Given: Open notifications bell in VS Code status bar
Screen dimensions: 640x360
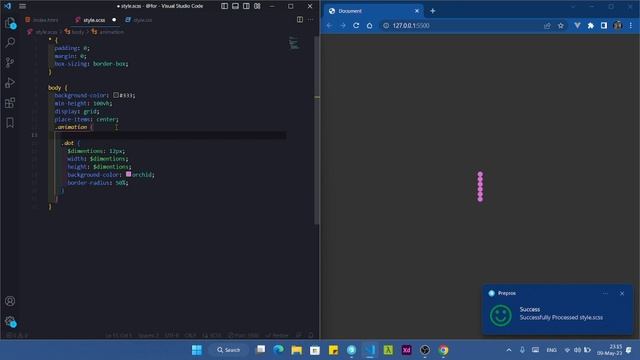Looking at the screenshot, I should 311,336.
